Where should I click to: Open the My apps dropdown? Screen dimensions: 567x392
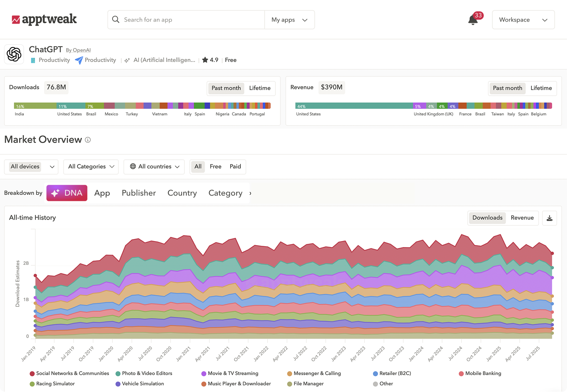coord(289,20)
